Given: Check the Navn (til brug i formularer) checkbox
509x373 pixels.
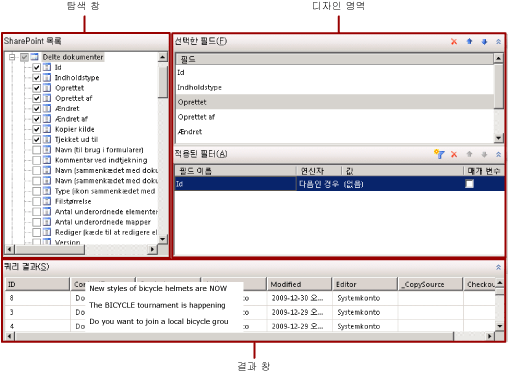Looking at the screenshot, I should pos(36,150).
